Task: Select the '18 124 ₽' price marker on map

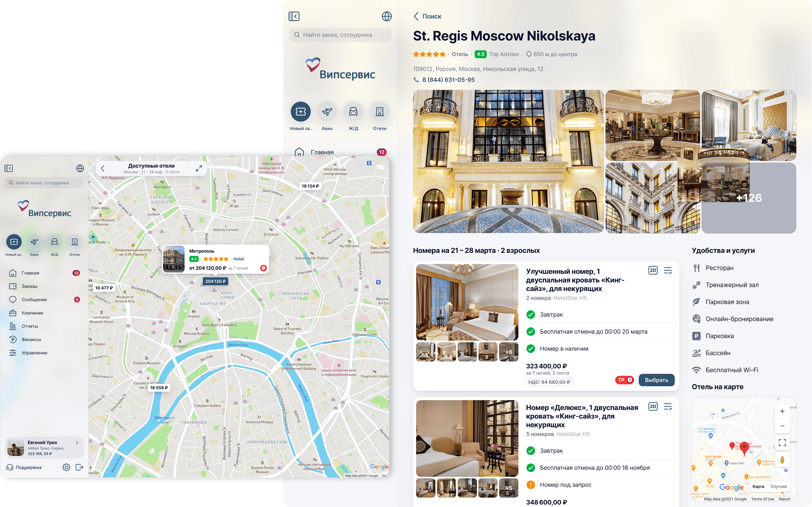Action: (310, 186)
